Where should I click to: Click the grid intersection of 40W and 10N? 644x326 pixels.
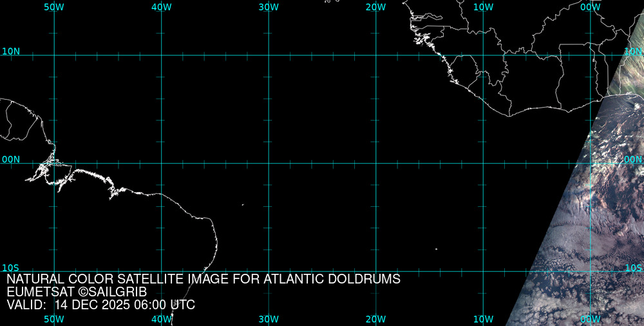(161, 55)
